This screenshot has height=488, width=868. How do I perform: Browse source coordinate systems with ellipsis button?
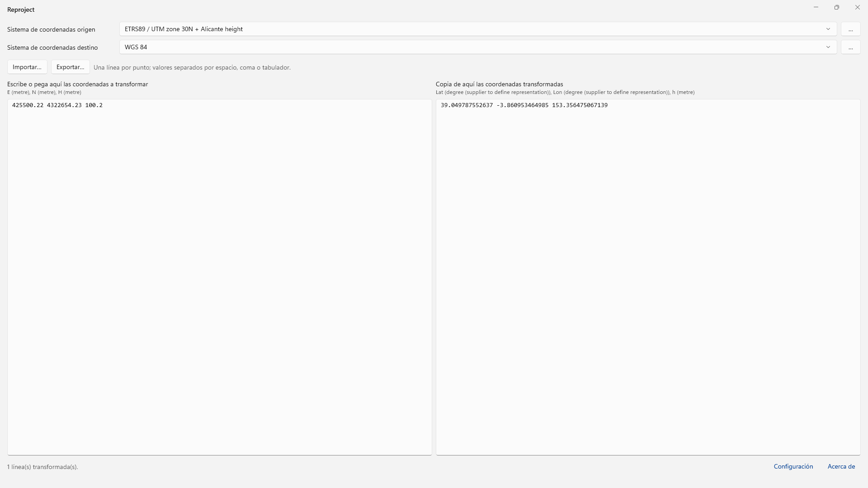(850, 29)
